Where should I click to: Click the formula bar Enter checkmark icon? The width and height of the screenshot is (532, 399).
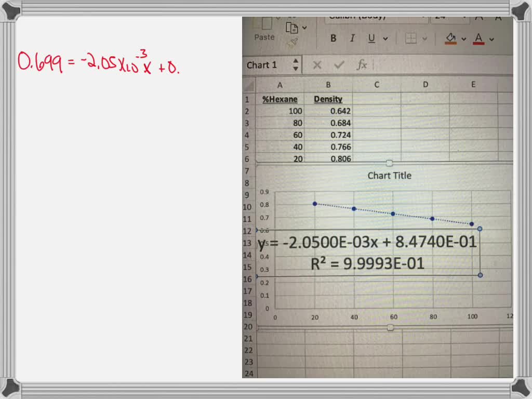tap(339, 65)
